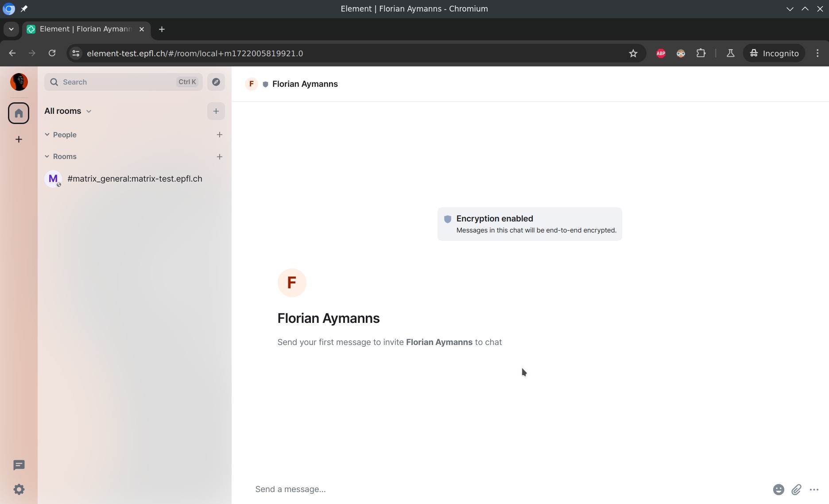Open the emoji picker in composer
The image size is (829, 504).
click(x=778, y=489)
